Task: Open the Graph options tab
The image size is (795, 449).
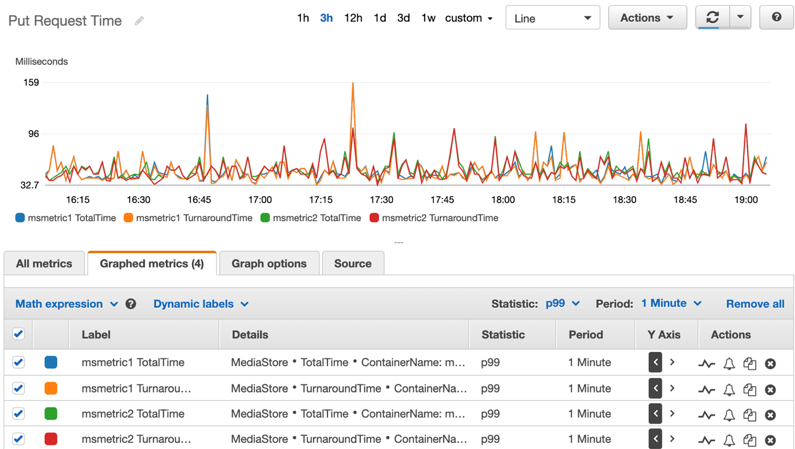Action: coord(269,264)
